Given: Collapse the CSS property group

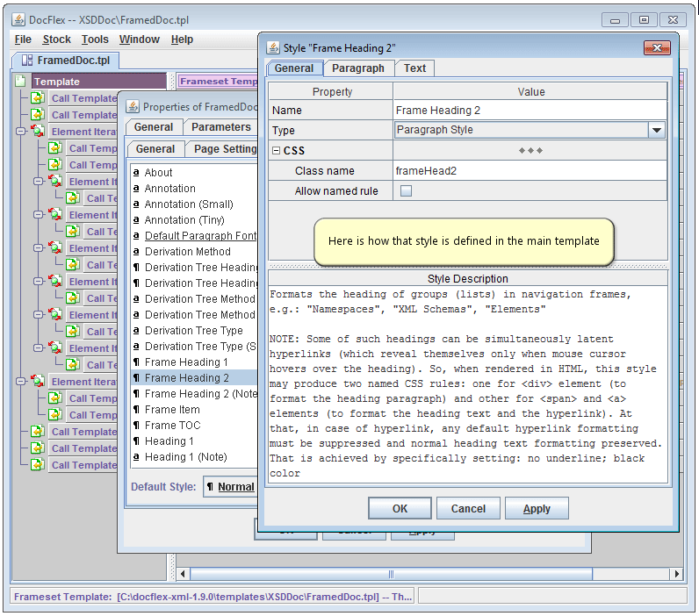Looking at the screenshot, I should point(276,151).
